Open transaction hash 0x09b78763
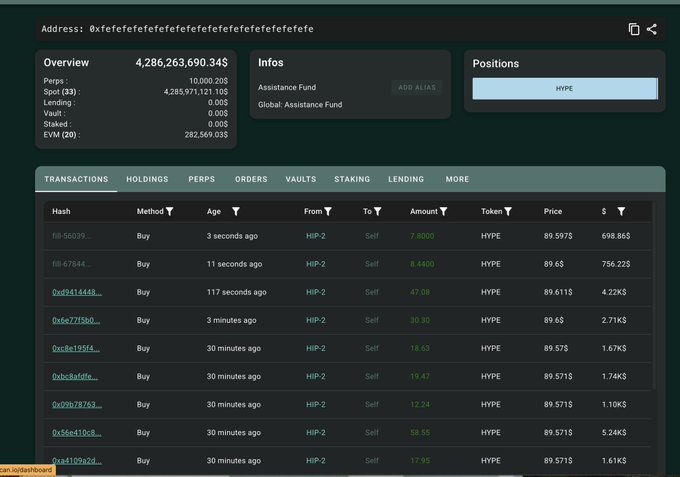 click(x=77, y=405)
